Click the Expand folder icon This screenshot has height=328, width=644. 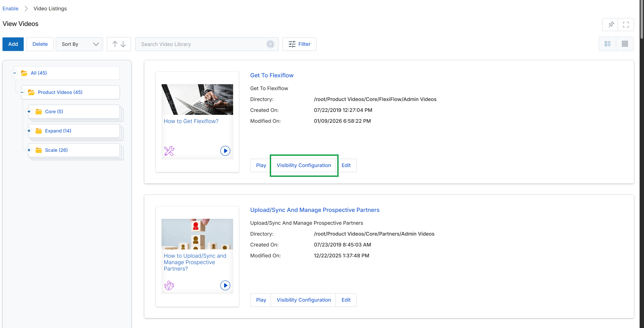[39, 131]
